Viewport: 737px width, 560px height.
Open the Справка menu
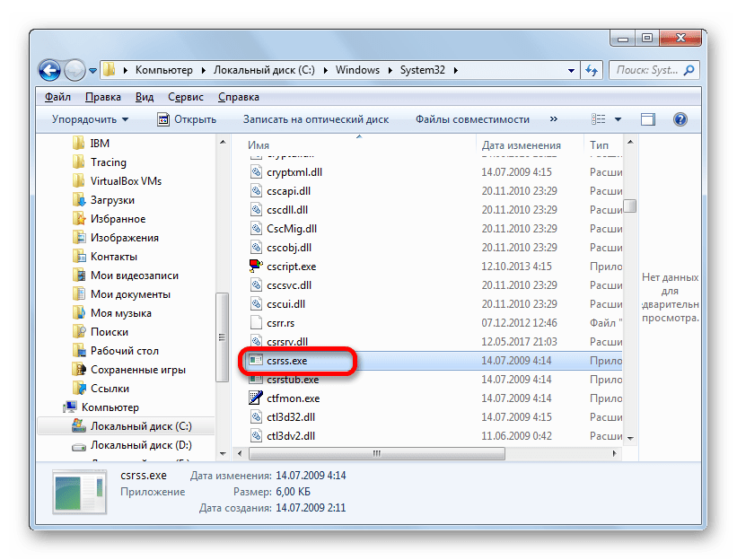pyautogui.click(x=238, y=97)
